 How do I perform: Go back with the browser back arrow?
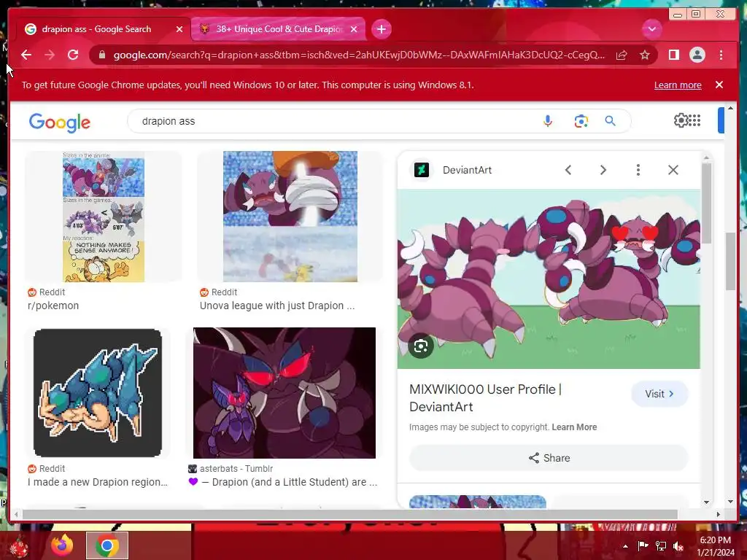click(26, 55)
